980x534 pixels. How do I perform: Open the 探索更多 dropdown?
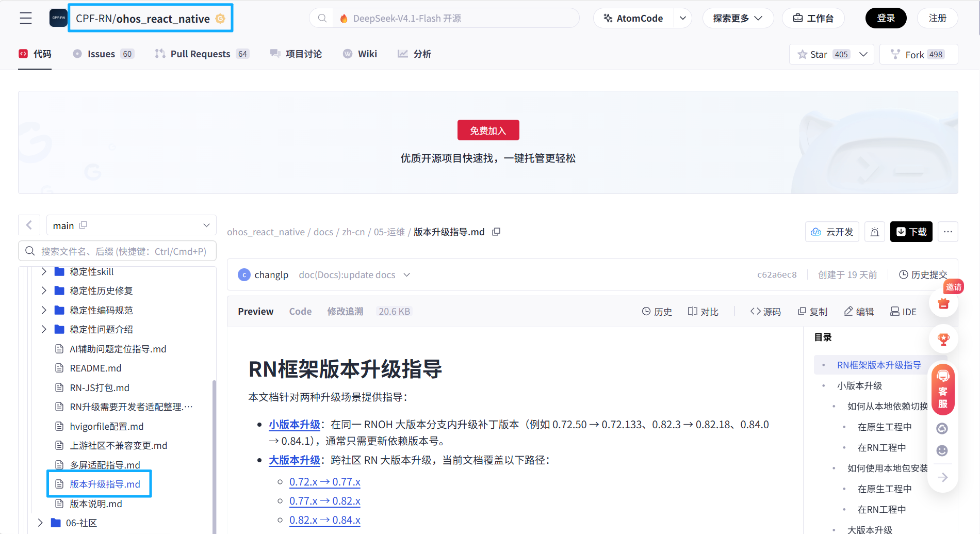pyautogui.click(x=738, y=18)
